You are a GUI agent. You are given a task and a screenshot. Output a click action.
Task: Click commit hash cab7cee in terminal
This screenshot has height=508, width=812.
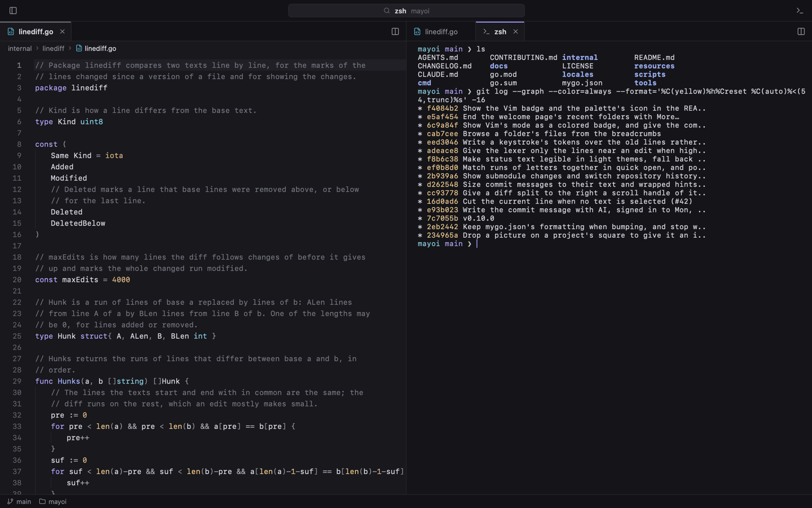coord(443,134)
